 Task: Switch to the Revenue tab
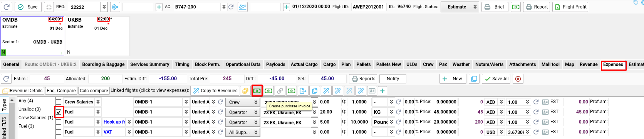click(589, 64)
